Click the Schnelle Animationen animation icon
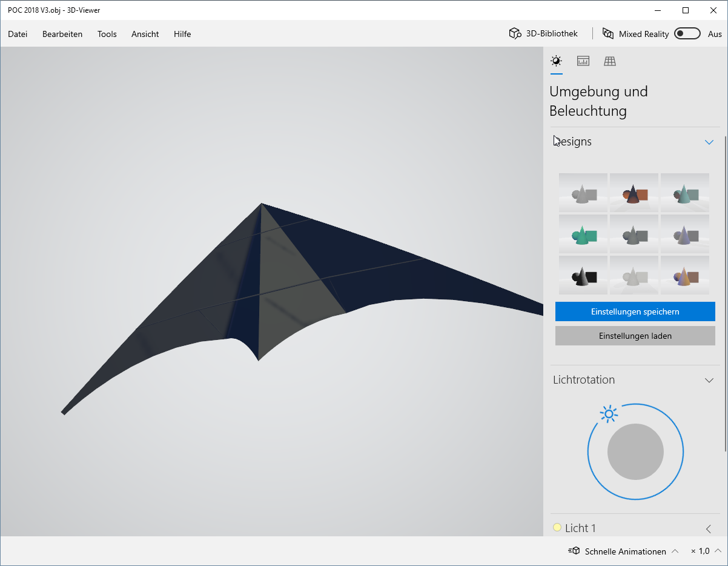The width and height of the screenshot is (728, 566). (574, 551)
